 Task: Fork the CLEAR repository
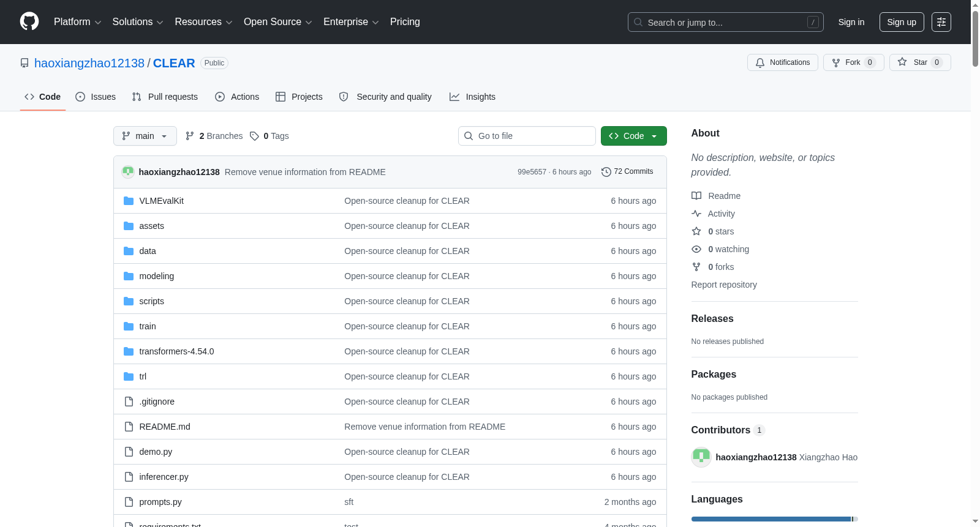point(854,62)
